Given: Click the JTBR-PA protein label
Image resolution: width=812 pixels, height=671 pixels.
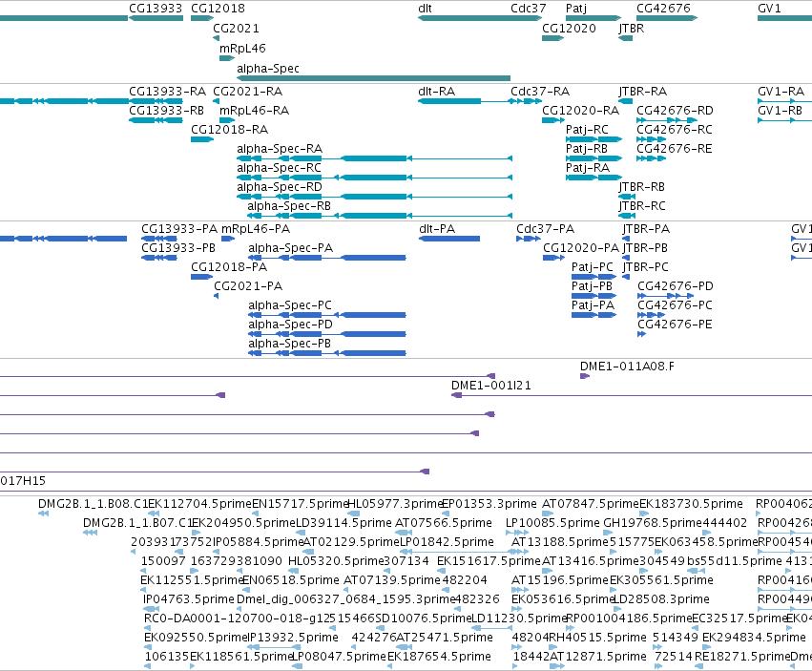Looking at the screenshot, I should [646, 229].
